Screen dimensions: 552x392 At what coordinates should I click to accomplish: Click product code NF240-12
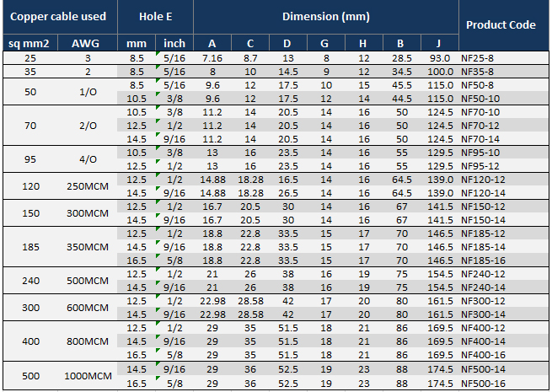coord(483,274)
